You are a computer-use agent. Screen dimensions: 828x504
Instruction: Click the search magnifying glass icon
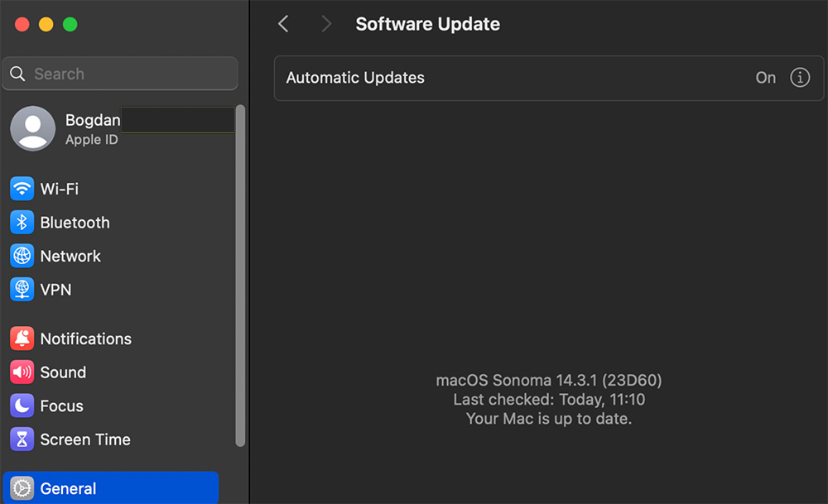[17, 74]
